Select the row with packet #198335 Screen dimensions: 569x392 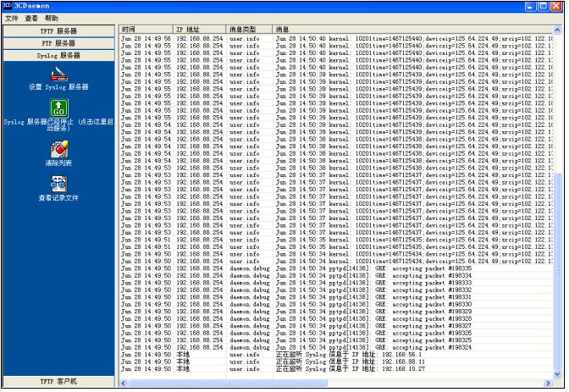click(x=336, y=268)
